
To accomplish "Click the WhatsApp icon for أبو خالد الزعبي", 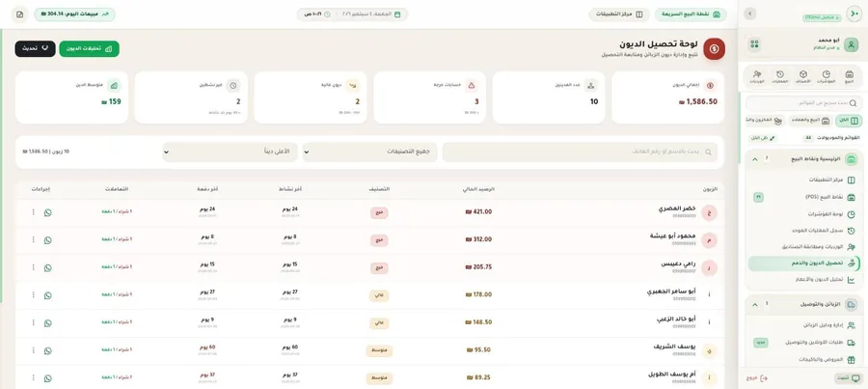I will coord(47,323).
